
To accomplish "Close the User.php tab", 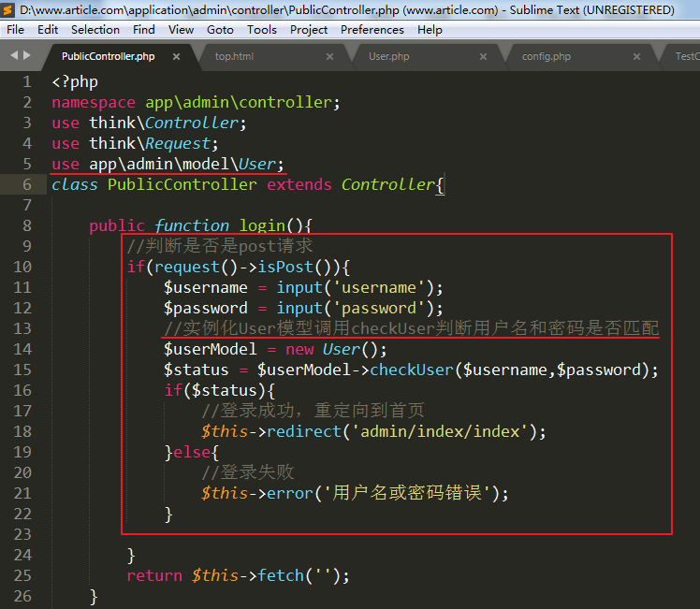I will click(x=484, y=57).
